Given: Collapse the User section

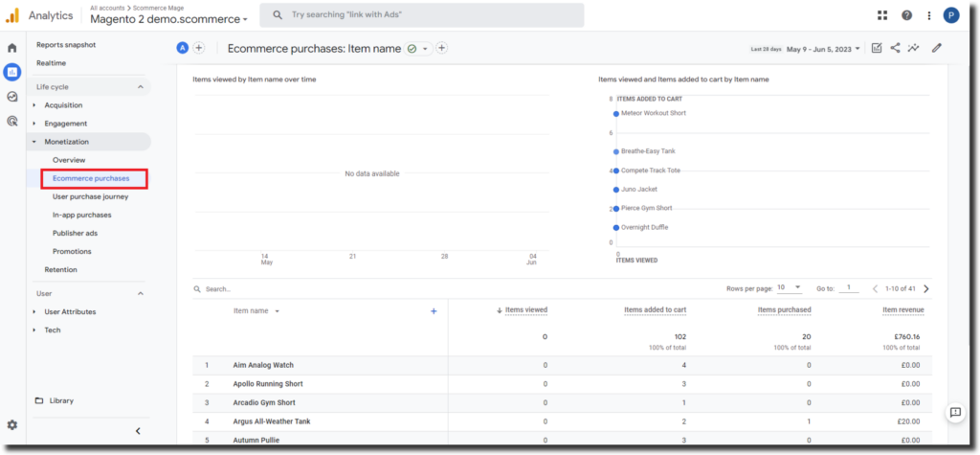Looking at the screenshot, I should point(141,293).
